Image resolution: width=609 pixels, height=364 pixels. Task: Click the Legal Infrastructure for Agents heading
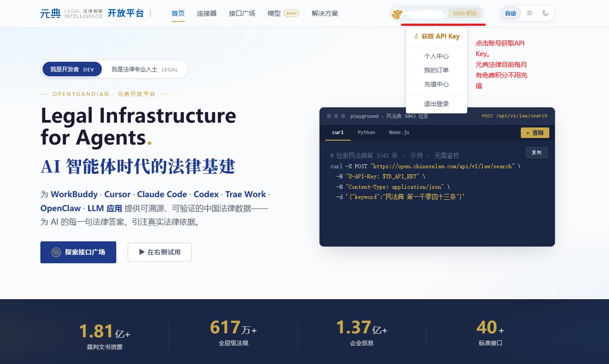138,126
